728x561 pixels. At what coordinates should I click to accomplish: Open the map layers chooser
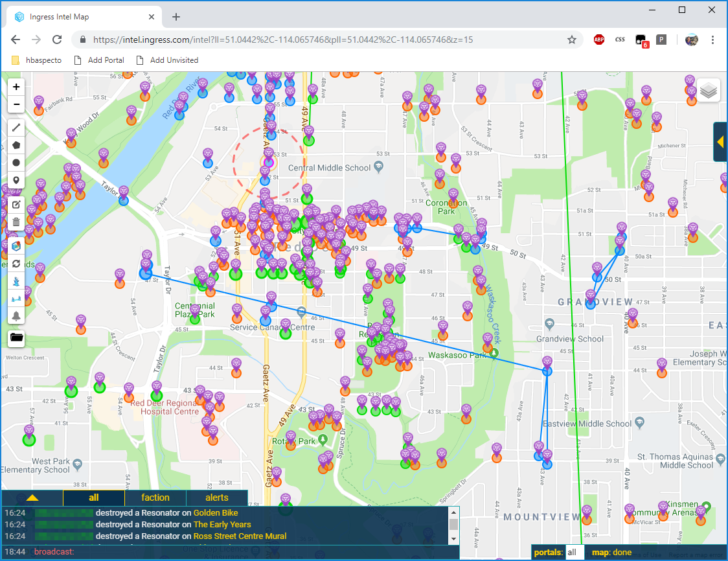[709, 91]
